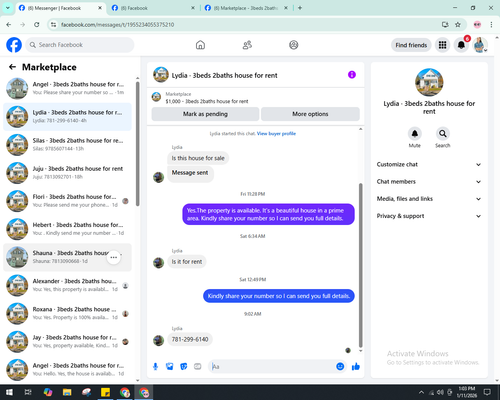Viewport: 500px width, 400px height.
Task: Click the house listing thumbnail in Marketplace header
Action: point(156,97)
